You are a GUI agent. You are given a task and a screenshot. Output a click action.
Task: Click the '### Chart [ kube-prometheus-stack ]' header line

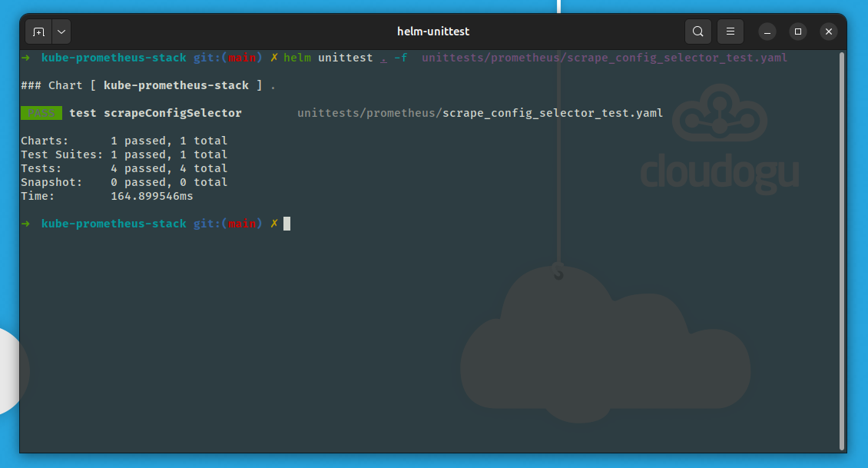click(147, 85)
